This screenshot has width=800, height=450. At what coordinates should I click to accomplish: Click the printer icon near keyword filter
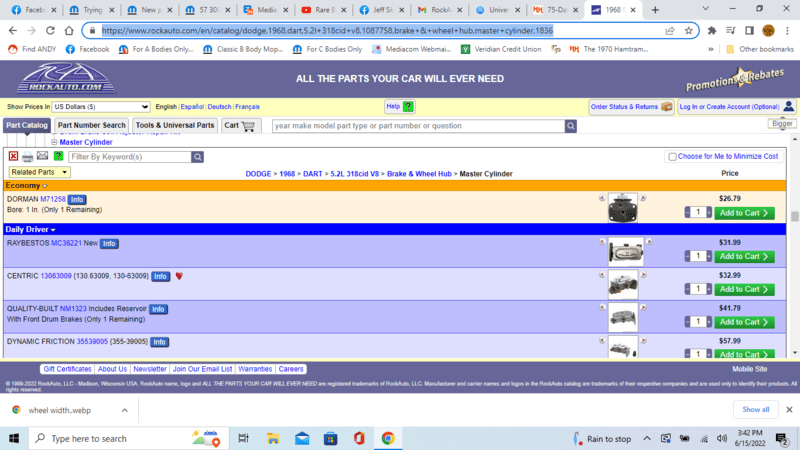(28, 157)
